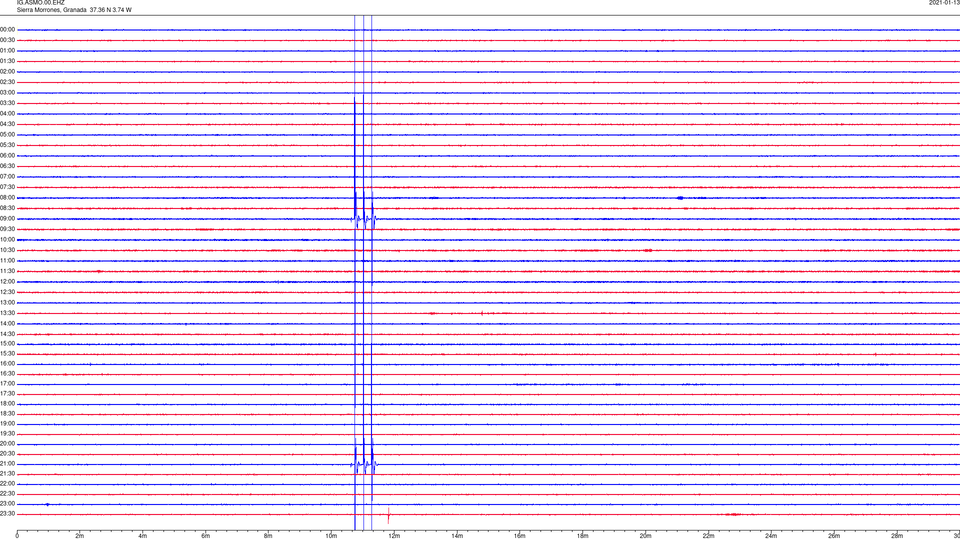Viewport: 960px width, 540px height.
Task: Click the 20m tick on the minutes axis
Action: click(645, 536)
